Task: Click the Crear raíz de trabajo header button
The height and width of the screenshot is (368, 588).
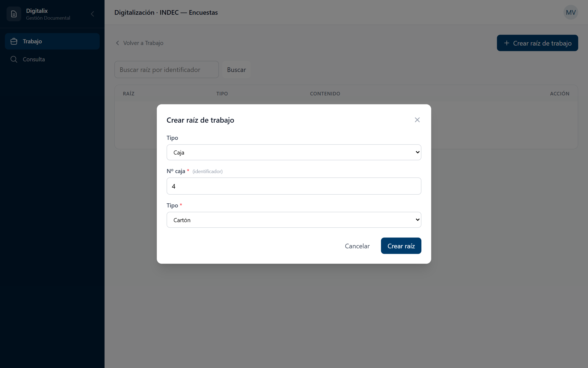Action: pos(537,43)
